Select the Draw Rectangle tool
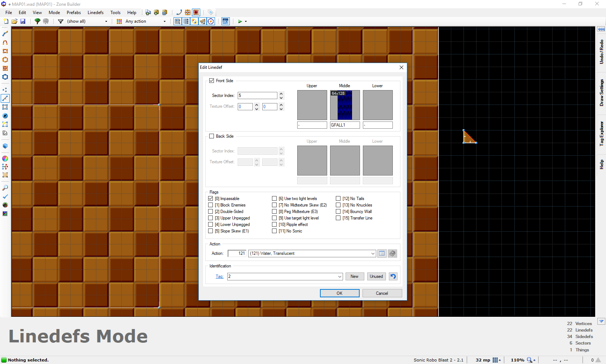The width and height of the screenshot is (606, 364). pyautogui.click(x=5, y=51)
